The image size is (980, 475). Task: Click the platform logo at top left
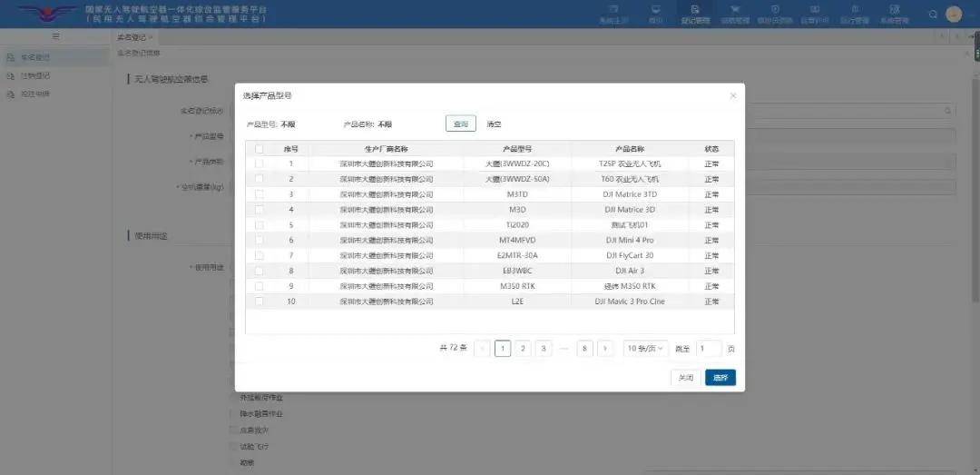[x=45, y=15]
